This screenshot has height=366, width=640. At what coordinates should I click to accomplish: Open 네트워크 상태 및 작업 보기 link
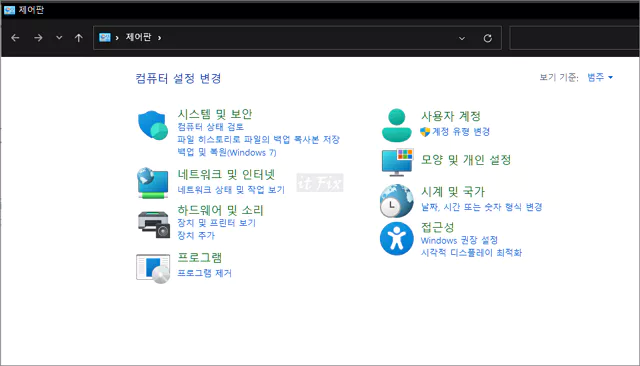pos(231,190)
